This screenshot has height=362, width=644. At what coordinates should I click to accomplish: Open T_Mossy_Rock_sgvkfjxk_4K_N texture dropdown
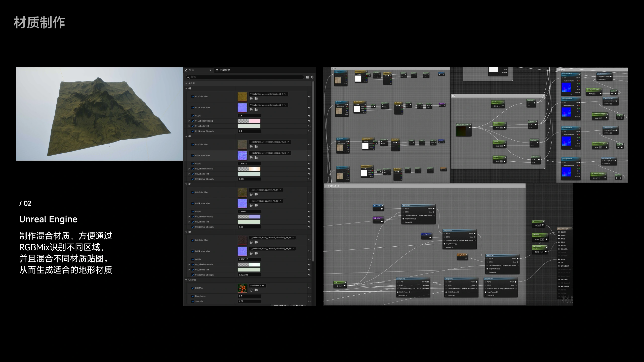[266, 201]
